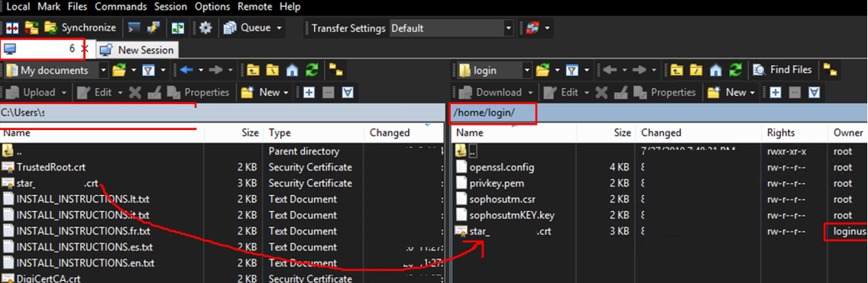Click the local open directory folder icon
This screenshot has width=868, height=283.
[x=118, y=70]
